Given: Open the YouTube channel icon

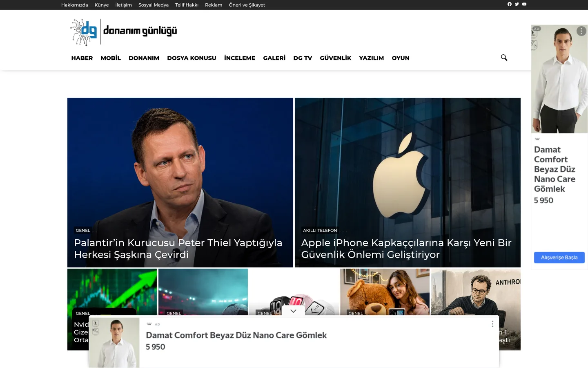Looking at the screenshot, I should tap(524, 4).
